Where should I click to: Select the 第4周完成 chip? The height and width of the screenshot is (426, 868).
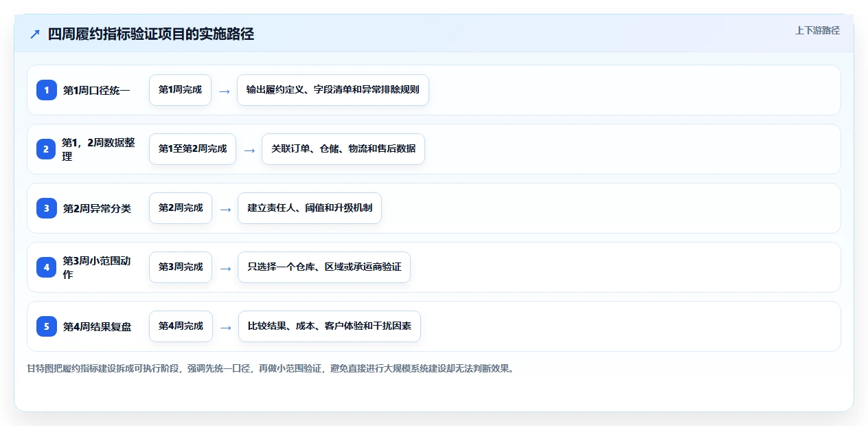181,326
